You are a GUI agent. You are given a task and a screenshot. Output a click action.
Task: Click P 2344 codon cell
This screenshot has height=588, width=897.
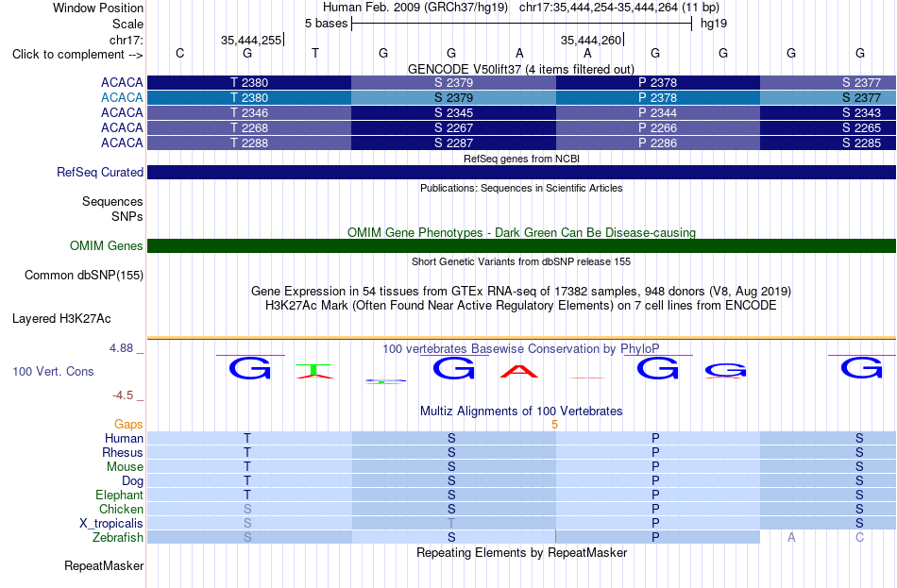pos(658,112)
